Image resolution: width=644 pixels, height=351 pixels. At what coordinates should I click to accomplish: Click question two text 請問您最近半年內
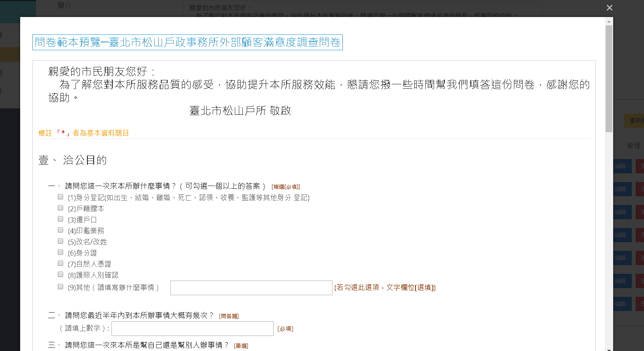click(x=140, y=315)
